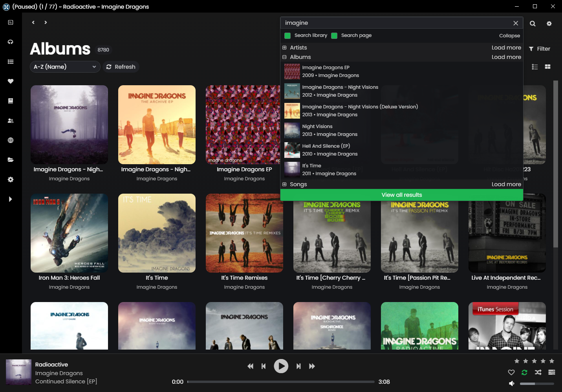562x392 pixels.
Task: Open the A-Z (Name) sort dropdown
Action: (64, 67)
